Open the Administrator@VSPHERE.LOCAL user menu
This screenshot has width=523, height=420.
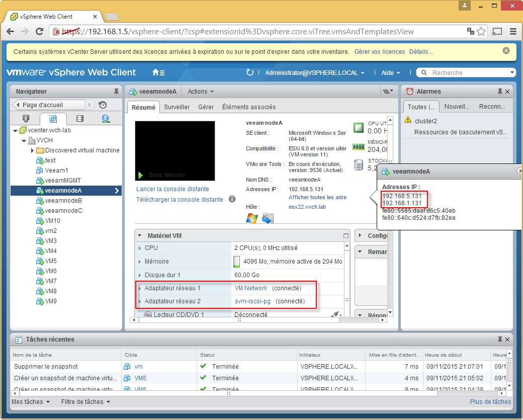(314, 73)
